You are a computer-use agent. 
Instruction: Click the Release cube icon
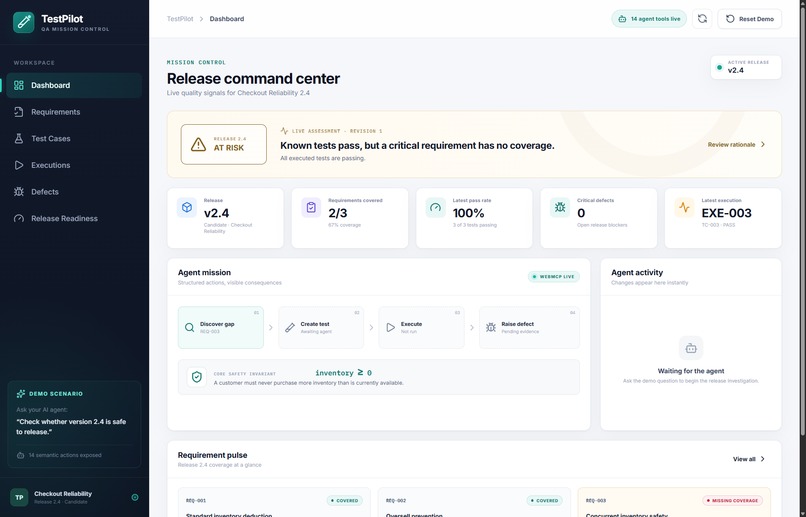pos(187,207)
